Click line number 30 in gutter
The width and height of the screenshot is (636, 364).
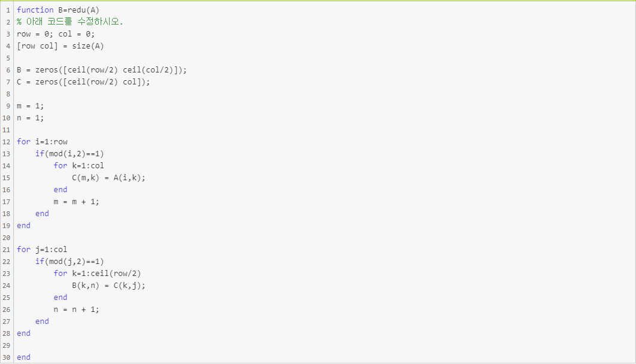pyautogui.click(x=7, y=357)
